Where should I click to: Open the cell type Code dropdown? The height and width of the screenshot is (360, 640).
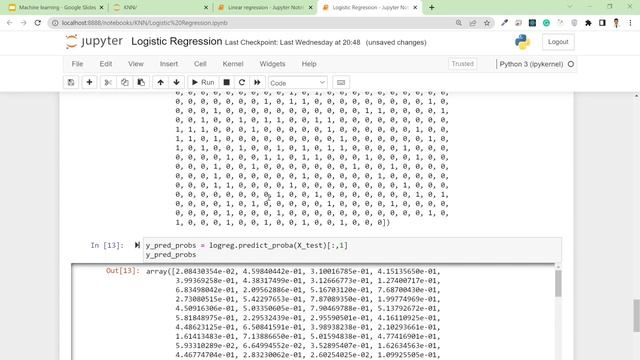[x=298, y=83]
